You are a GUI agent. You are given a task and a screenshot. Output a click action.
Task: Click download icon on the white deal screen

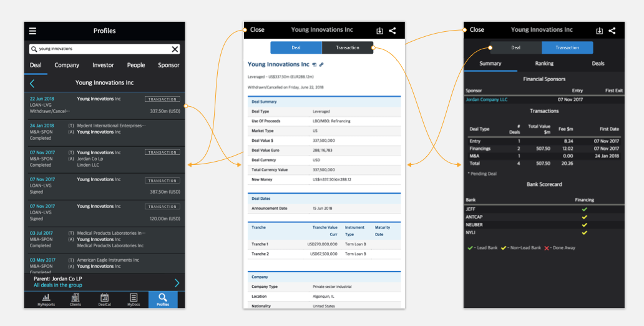tap(379, 31)
